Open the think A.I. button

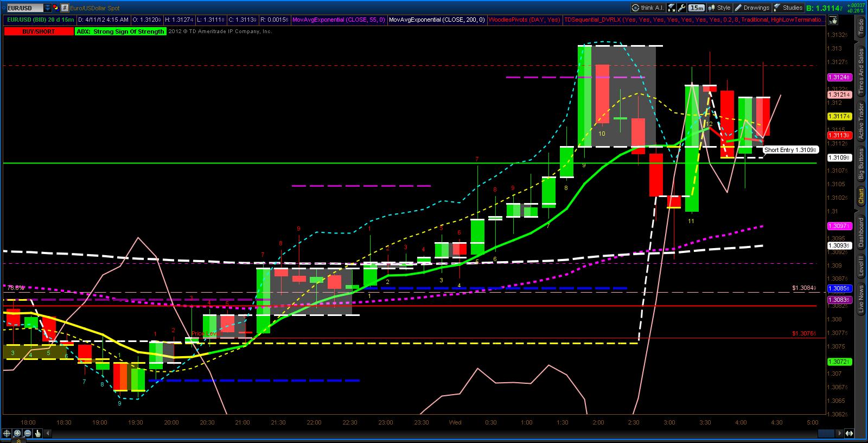(x=648, y=8)
